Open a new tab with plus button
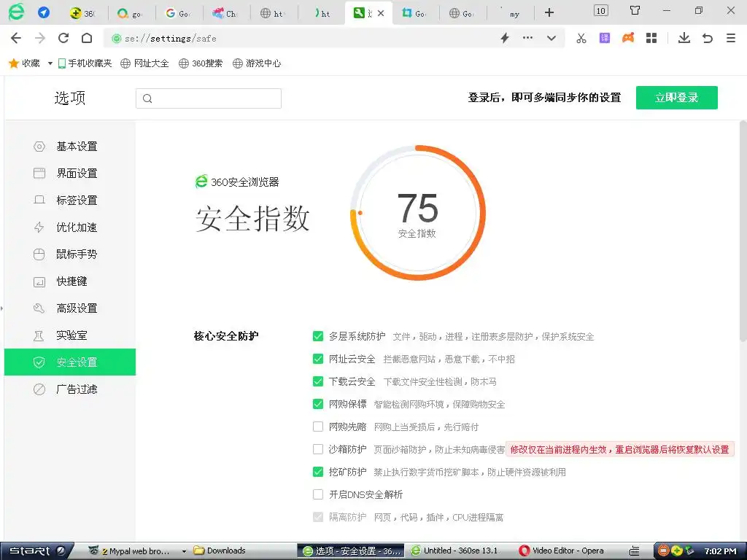The image size is (747, 560). (549, 13)
